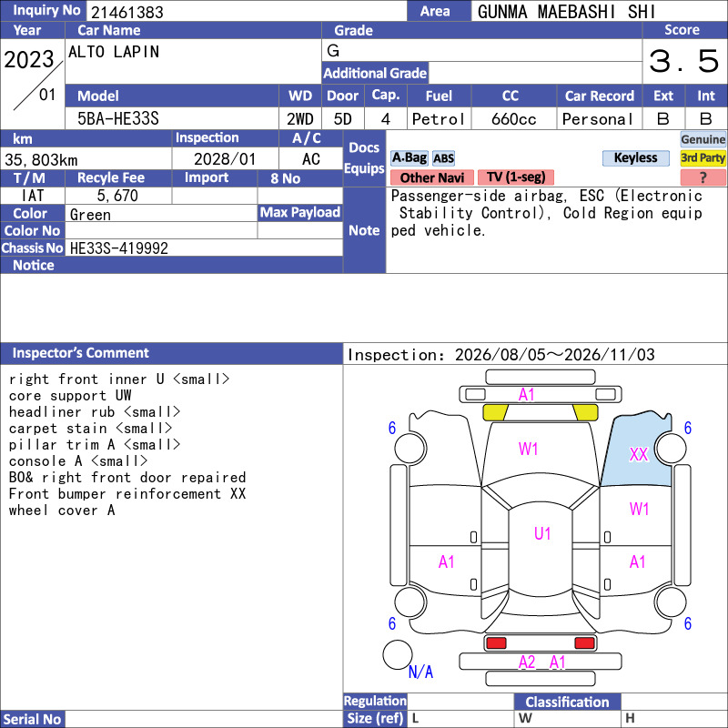Click the inquiry number 21461383 field
This screenshot has height=728, width=728.
click(x=247, y=12)
